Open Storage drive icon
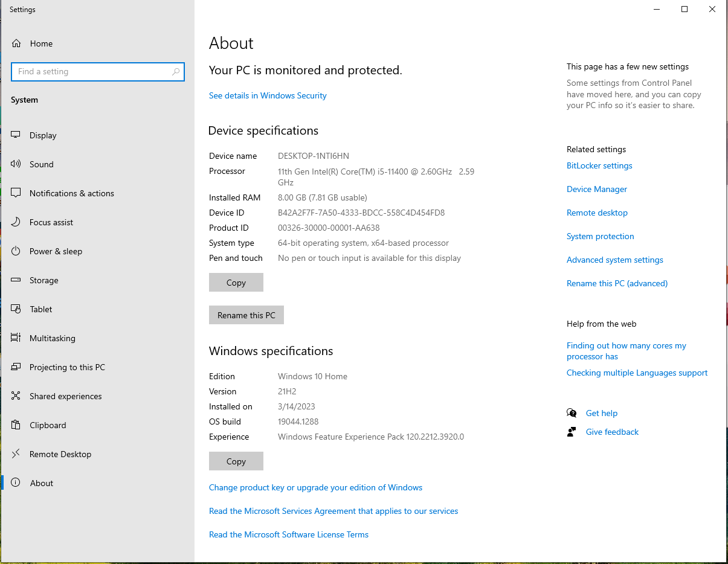 click(x=16, y=280)
